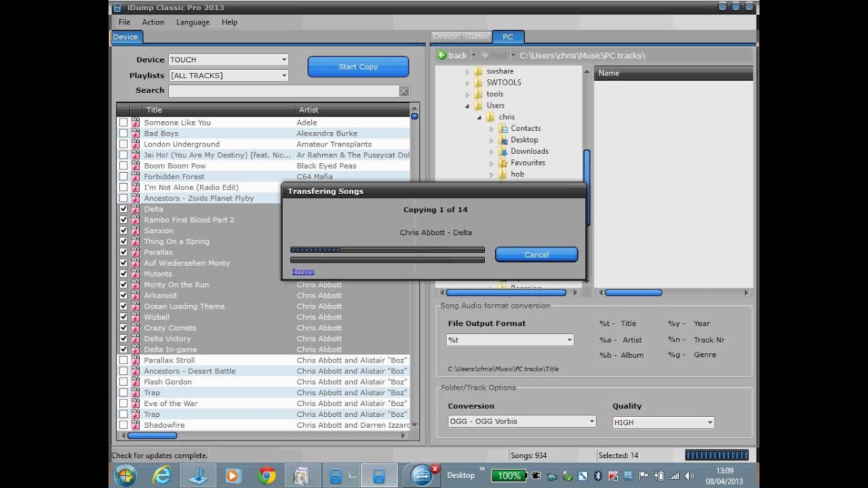Screen dimensions: 868x488
Task: Collapse the Users folder in tree
Action: pyautogui.click(x=467, y=106)
